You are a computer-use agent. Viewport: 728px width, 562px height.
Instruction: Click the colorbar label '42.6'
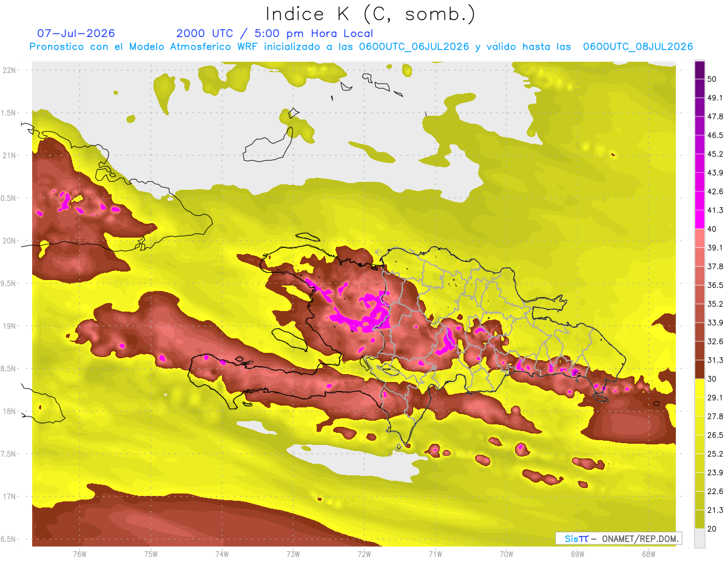[x=715, y=192]
